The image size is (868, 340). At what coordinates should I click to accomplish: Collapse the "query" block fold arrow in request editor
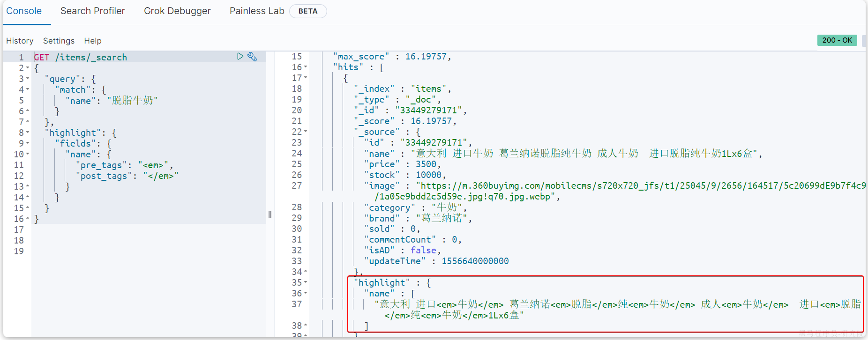(28, 79)
